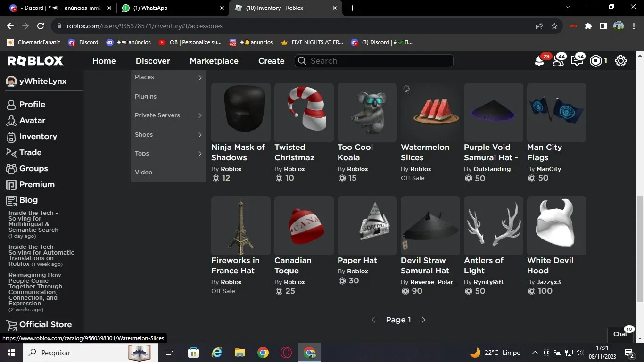Image resolution: width=644 pixels, height=362 pixels.
Task: Open the Chat button at bottom right
Action: coord(620,334)
